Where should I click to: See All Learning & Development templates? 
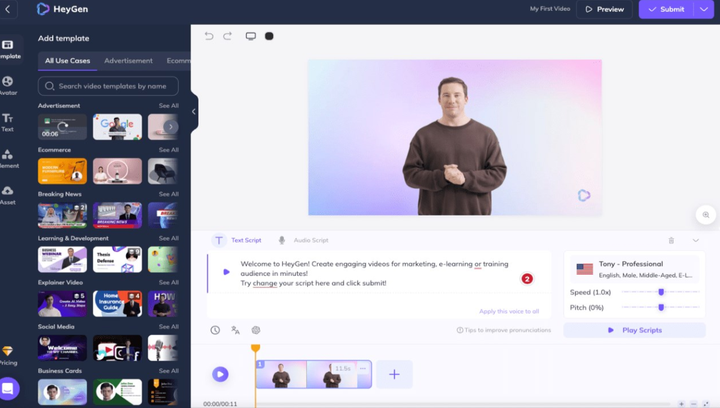(x=169, y=238)
